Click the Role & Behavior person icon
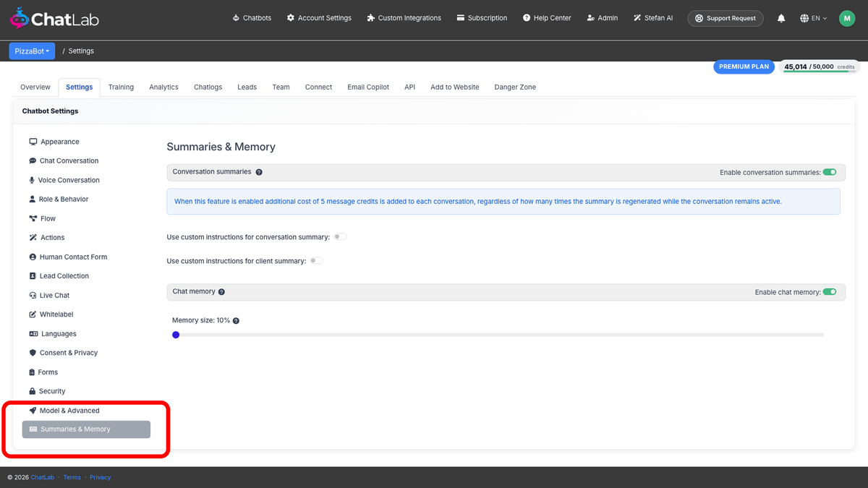 (x=32, y=199)
